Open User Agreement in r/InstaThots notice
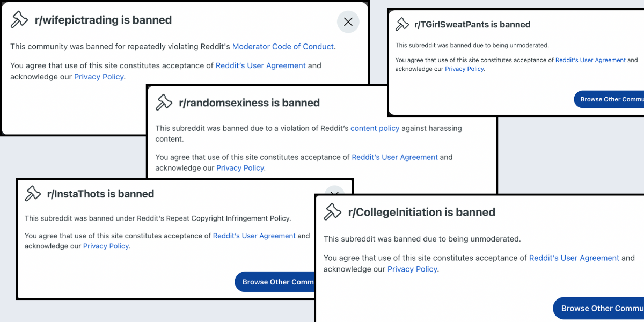This screenshot has width=644, height=322. coord(254,236)
